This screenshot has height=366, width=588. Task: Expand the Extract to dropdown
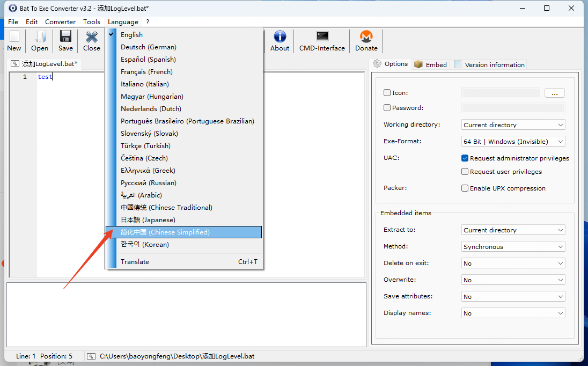click(513, 230)
